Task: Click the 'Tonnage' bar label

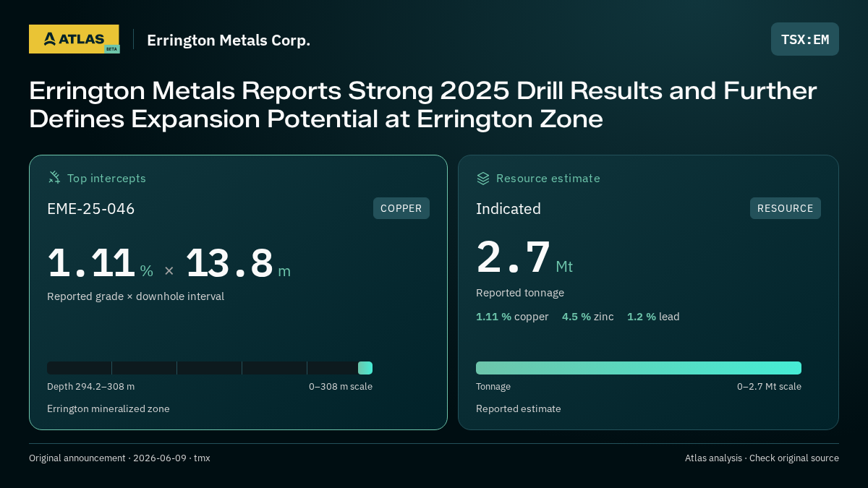Action: (493, 387)
